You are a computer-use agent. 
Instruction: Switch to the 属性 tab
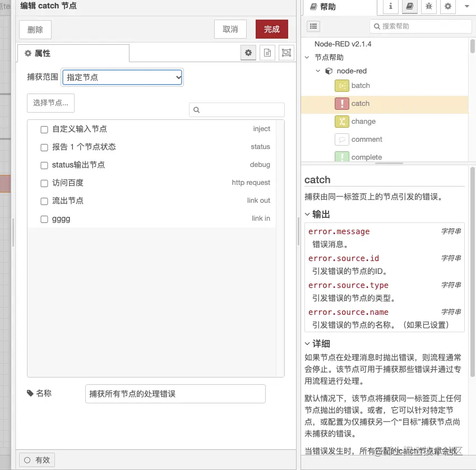pyautogui.click(x=73, y=53)
